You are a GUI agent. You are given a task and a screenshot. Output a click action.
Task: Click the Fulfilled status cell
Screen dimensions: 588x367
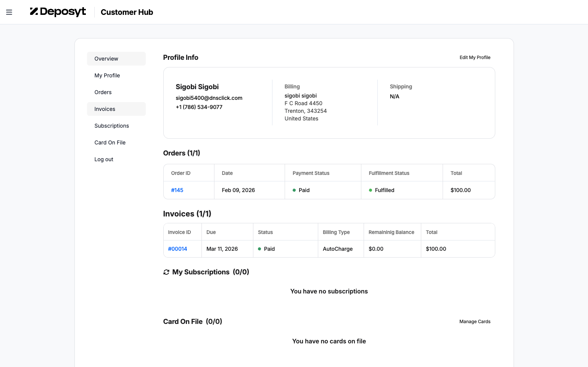382,190
